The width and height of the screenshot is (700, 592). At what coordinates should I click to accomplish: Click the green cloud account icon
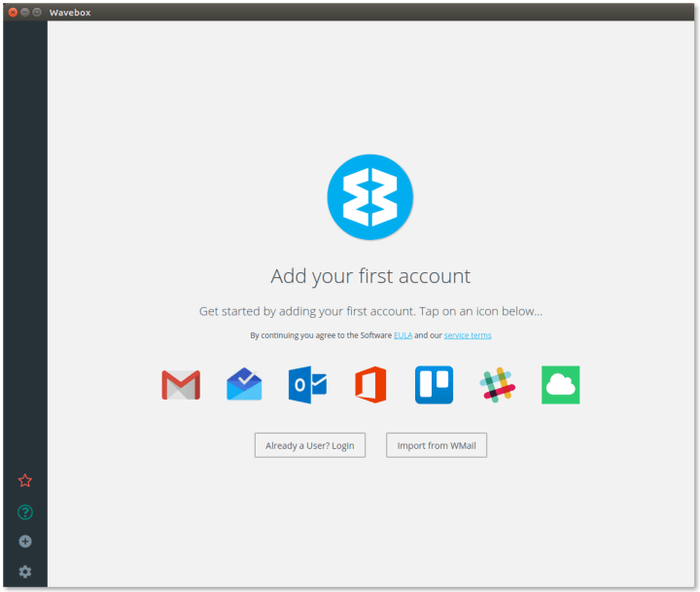(561, 385)
